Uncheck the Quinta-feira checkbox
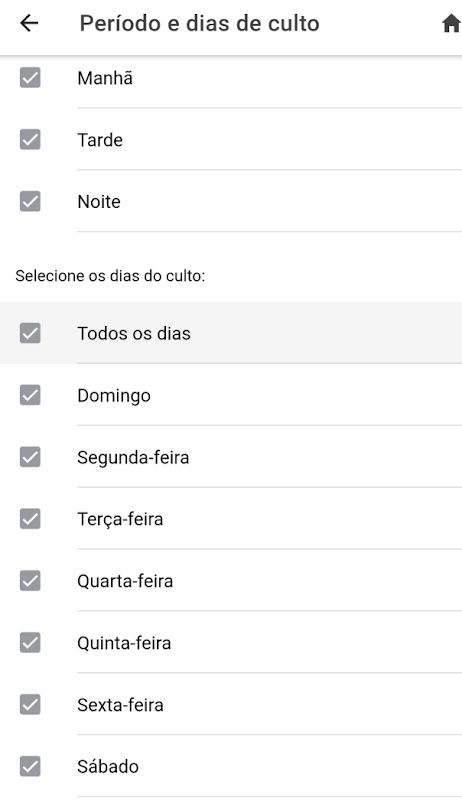Screen dimensions: 462x800 pyautogui.click(x=30, y=643)
